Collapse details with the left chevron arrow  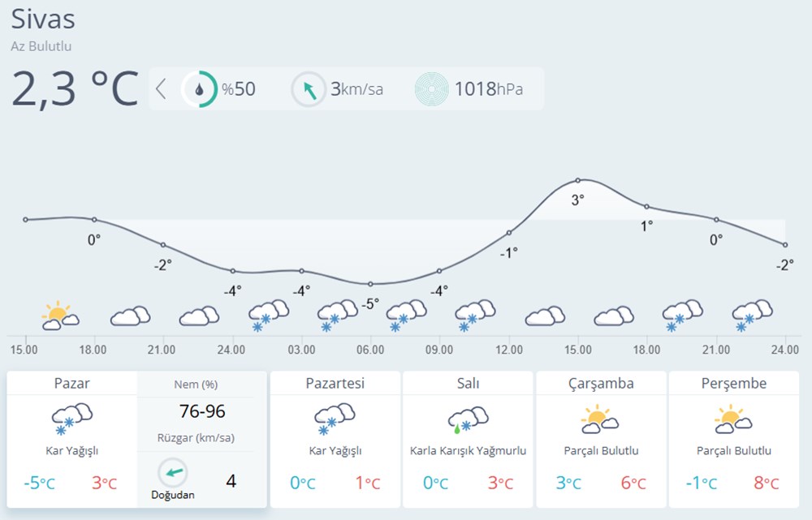(161, 88)
